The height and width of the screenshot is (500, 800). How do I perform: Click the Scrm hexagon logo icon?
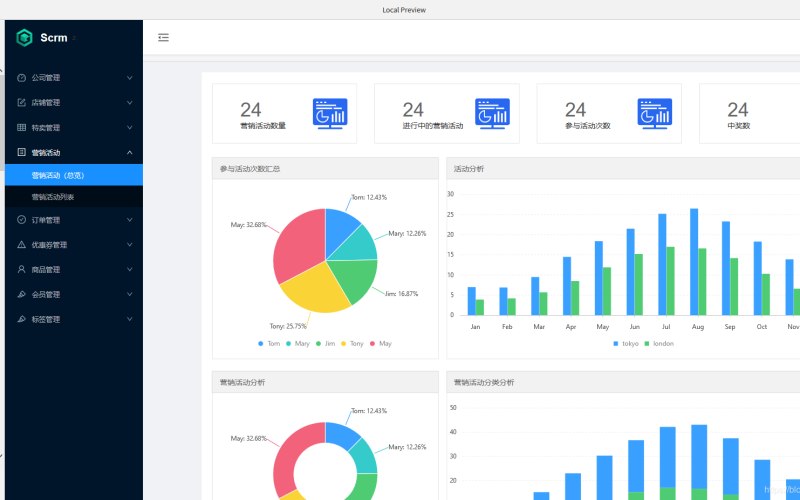(24, 38)
